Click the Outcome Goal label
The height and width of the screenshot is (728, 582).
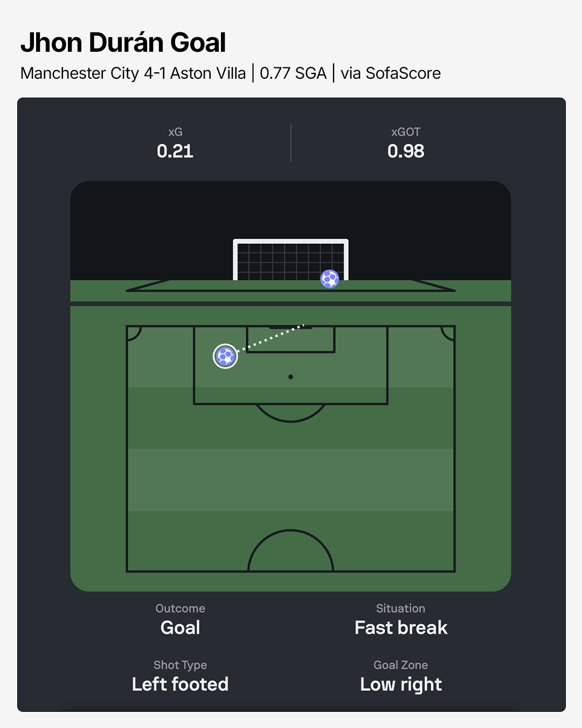click(181, 620)
